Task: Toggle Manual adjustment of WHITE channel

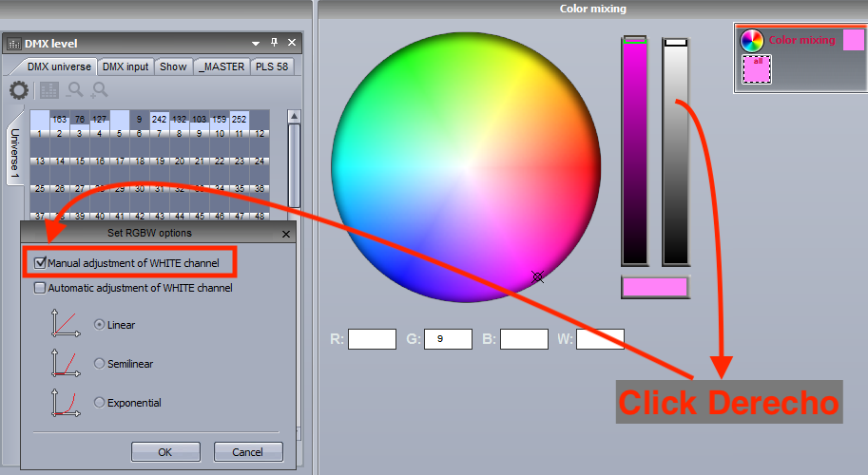Action: 40,262
